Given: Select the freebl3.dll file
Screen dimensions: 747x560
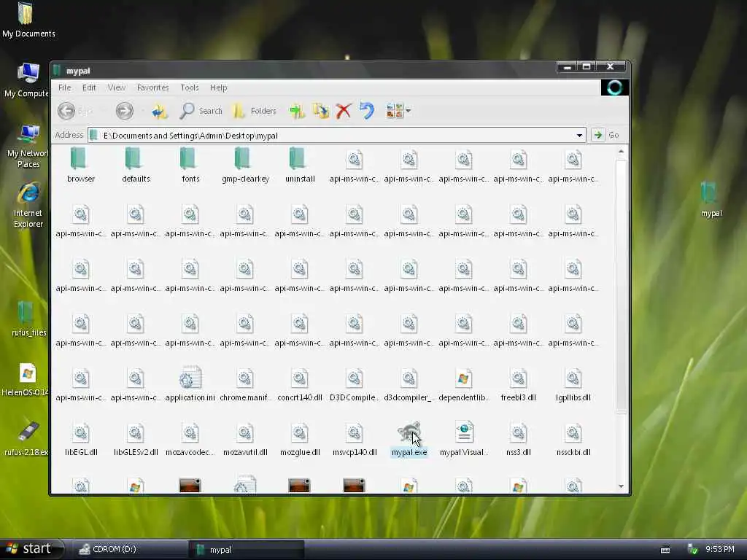Looking at the screenshot, I should [519, 384].
